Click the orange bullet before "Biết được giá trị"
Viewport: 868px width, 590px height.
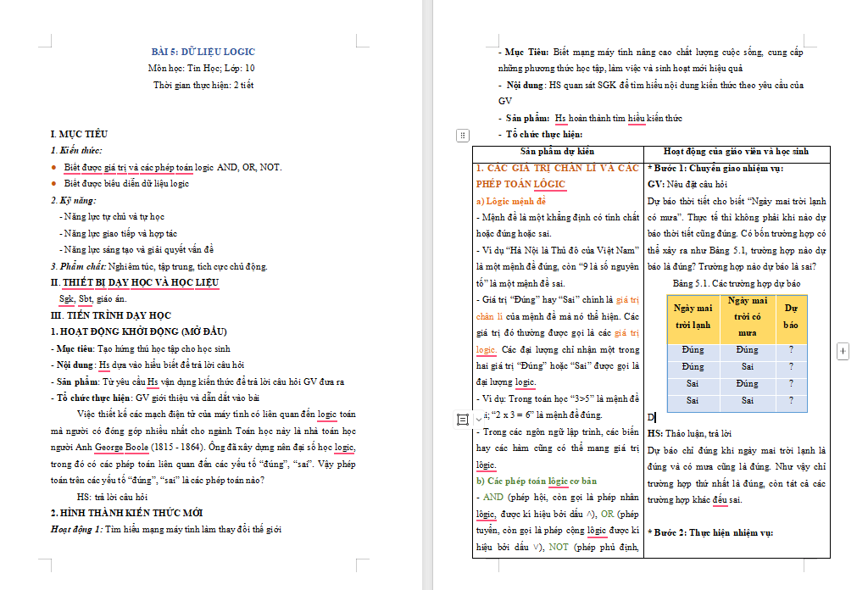coord(55,168)
